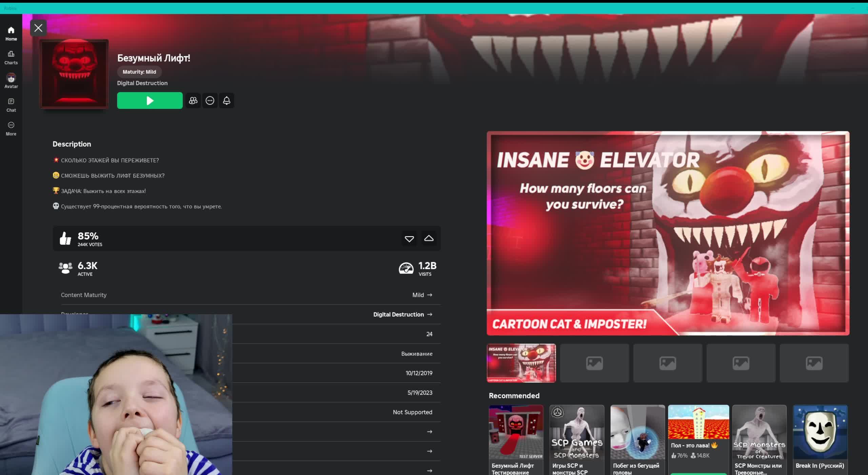Screen dimensions: 868x475
Task: Select the fourth placeholder gallery thumbnail
Action: (x=741, y=363)
